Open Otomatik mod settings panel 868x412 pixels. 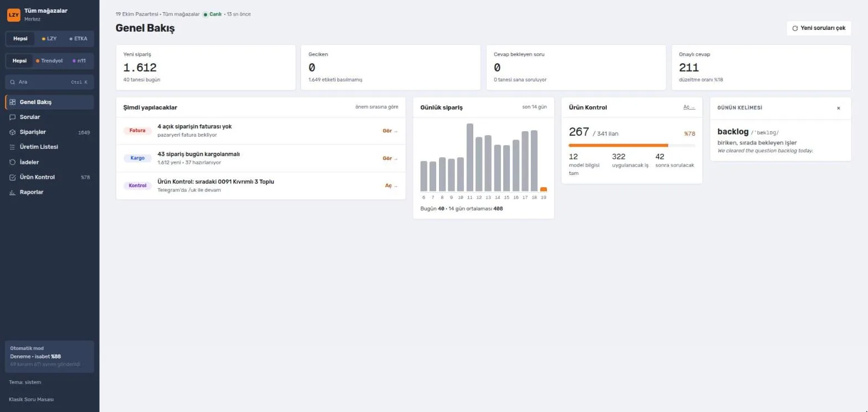tap(50, 357)
